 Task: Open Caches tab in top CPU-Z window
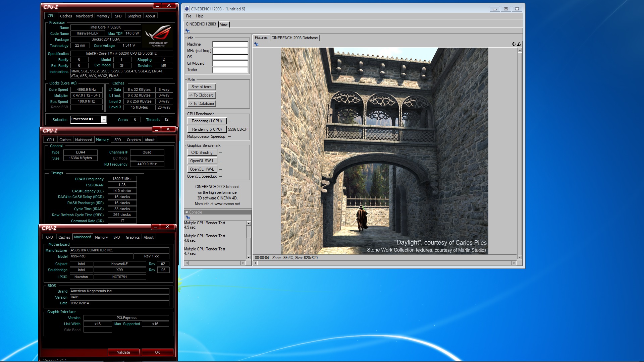tap(66, 16)
